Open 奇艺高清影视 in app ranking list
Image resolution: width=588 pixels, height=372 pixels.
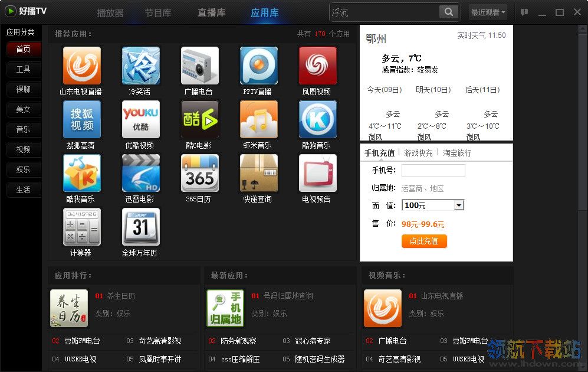point(160,341)
